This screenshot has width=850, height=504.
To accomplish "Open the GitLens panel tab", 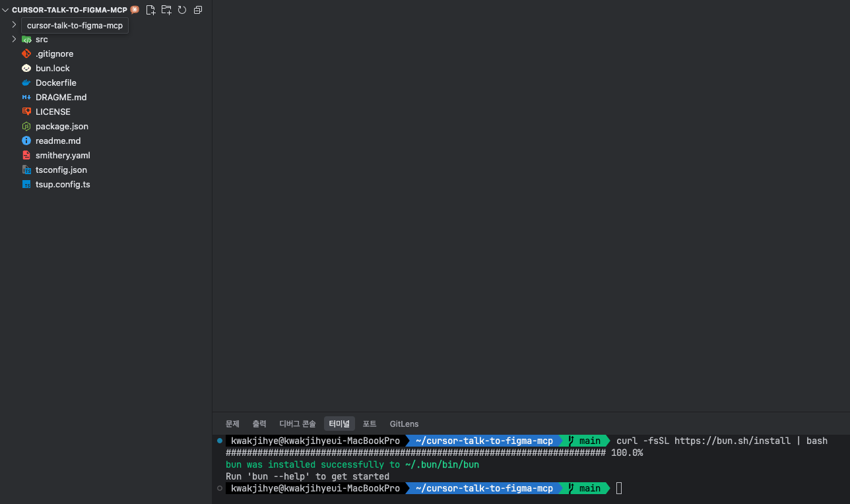I will 404,424.
